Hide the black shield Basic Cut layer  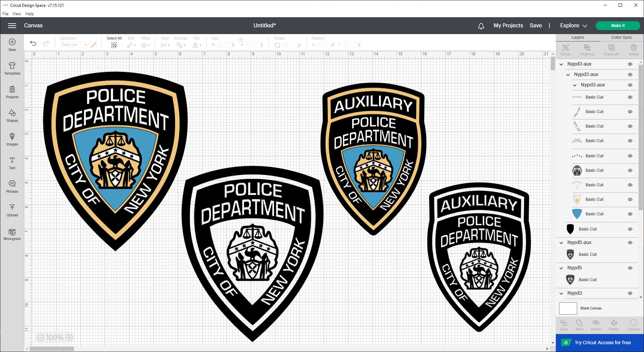(630, 229)
